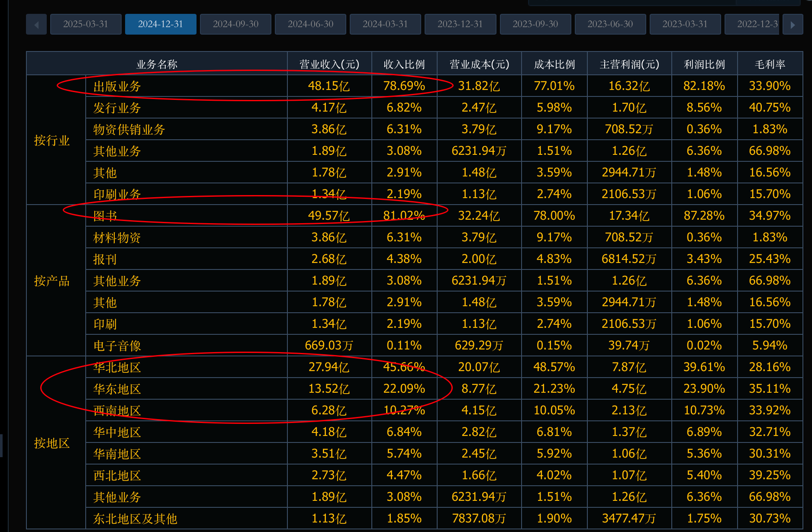
Task: Click the 13.52亿 revenue for 华东地区
Action: 329,388
